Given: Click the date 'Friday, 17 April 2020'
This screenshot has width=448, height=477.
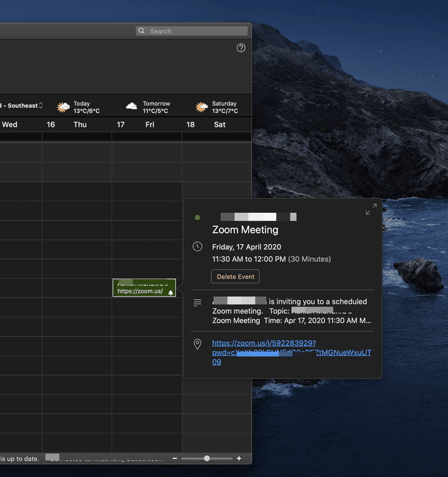Looking at the screenshot, I should [246, 247].
